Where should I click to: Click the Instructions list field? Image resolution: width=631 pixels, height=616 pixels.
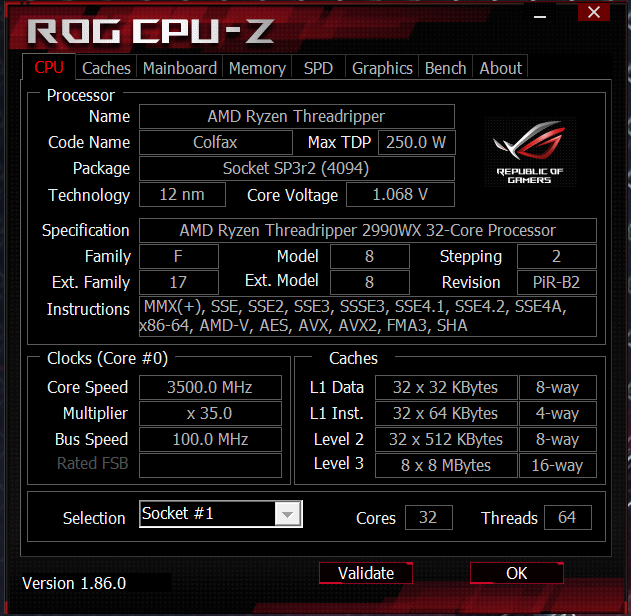368,316
